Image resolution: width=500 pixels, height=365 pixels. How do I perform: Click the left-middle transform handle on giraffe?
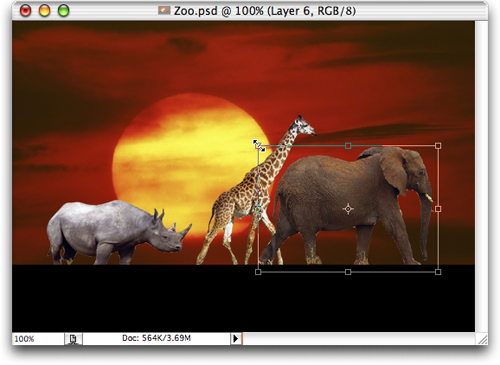[258, 209]
